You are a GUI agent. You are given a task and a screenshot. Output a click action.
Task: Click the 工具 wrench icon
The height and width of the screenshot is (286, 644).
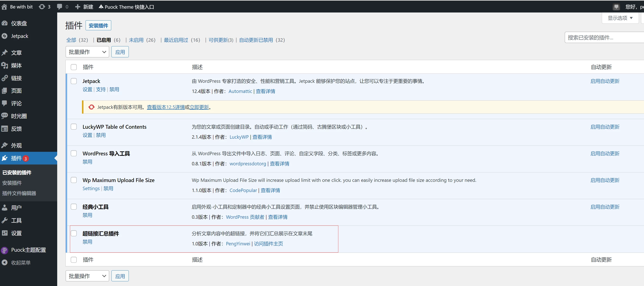[x=4, y=220]
